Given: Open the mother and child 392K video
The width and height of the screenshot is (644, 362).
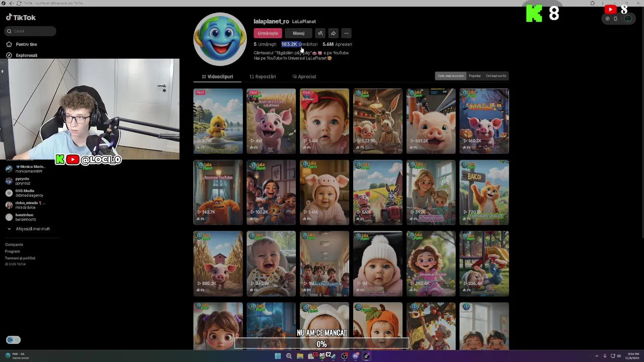Looking at the screenshot, I should coord(431,193).
